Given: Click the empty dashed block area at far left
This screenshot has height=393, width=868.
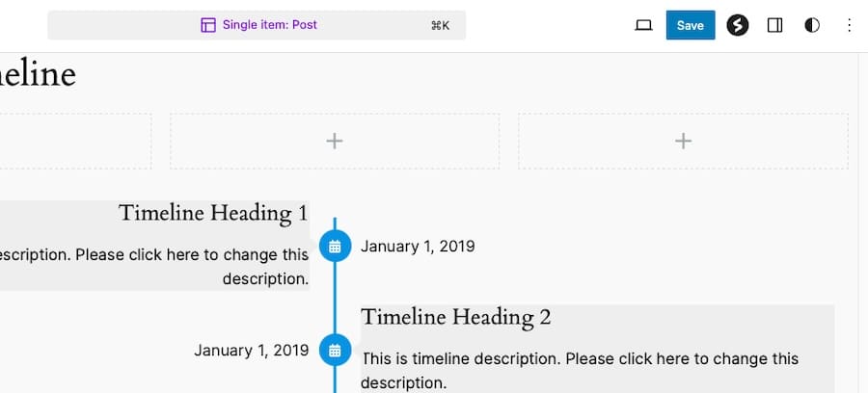Looking at the screenshot, I should click(75, 142).
